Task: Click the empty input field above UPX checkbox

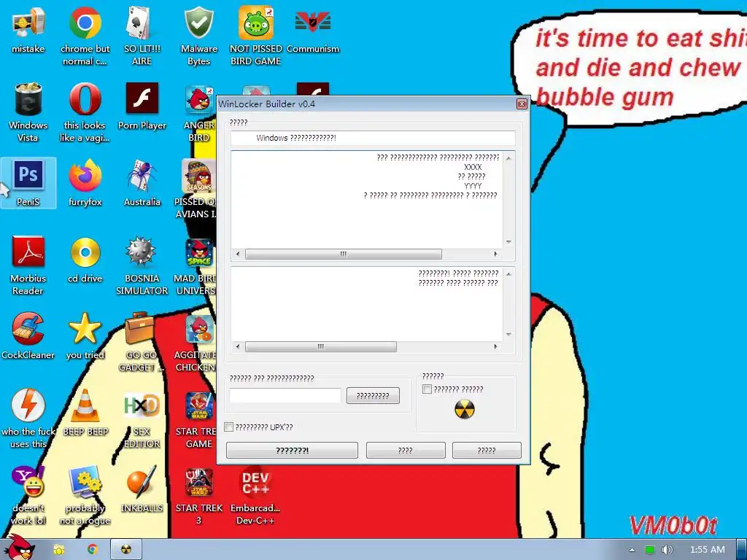Action: (285, 396)
